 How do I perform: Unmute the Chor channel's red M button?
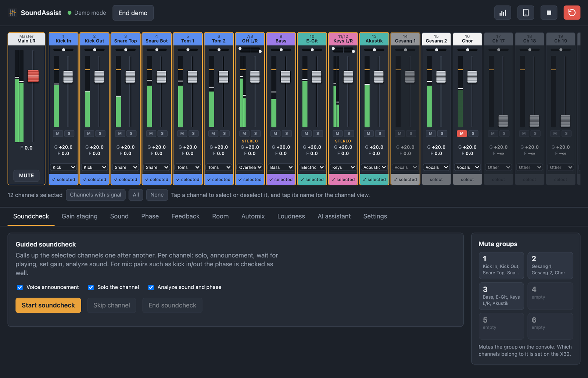pos(462,133)
